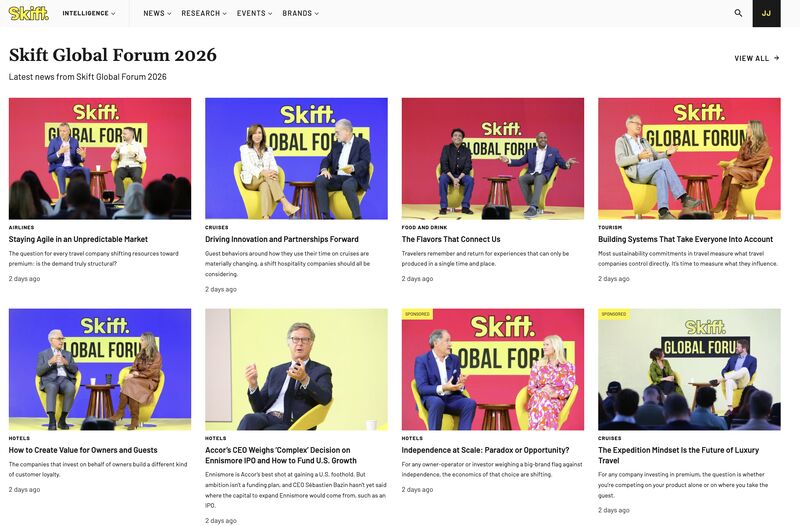Open the search magnifier icon
The image size is (800, 526).
738,13
